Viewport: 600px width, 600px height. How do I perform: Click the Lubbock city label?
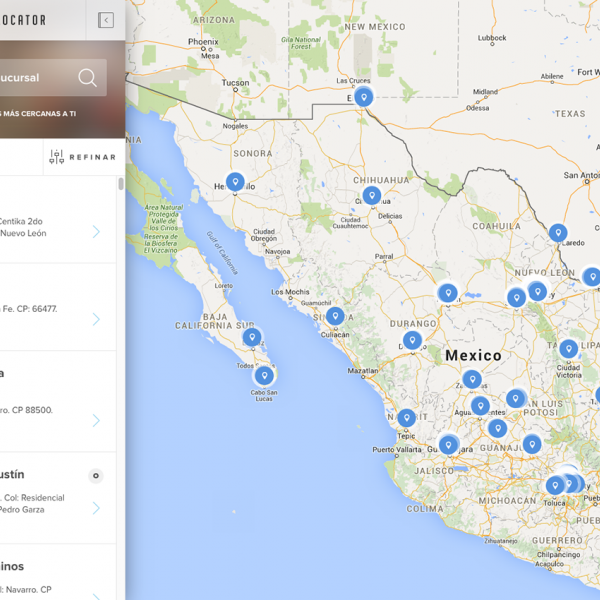tap(492, 38)
